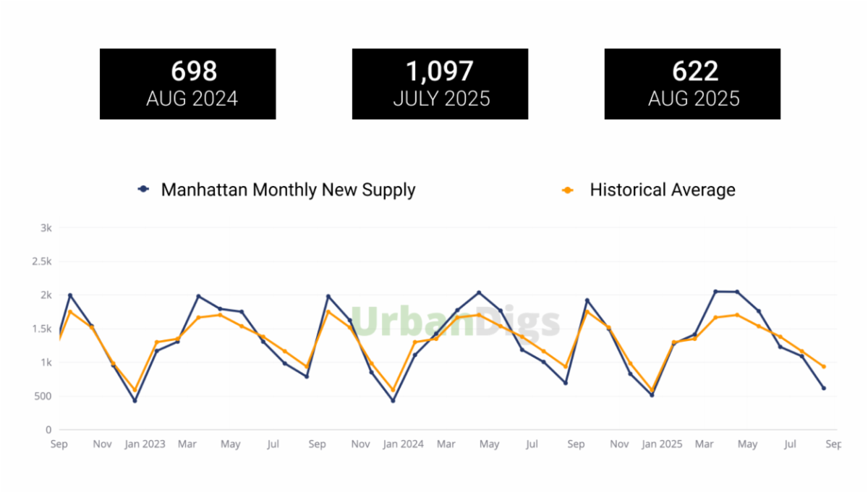Click the navy low point at January 2023
Screen dimensions: 868x493
[135, 400]
